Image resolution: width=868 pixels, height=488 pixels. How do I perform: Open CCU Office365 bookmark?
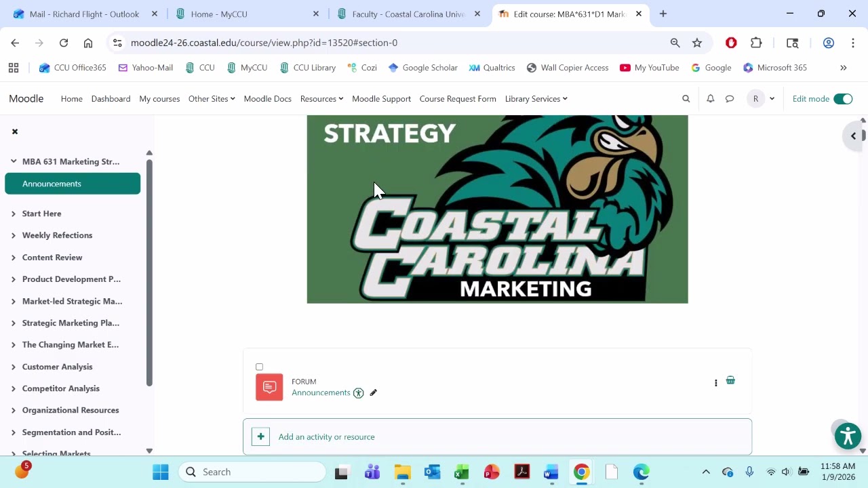(x=73, y=68)
